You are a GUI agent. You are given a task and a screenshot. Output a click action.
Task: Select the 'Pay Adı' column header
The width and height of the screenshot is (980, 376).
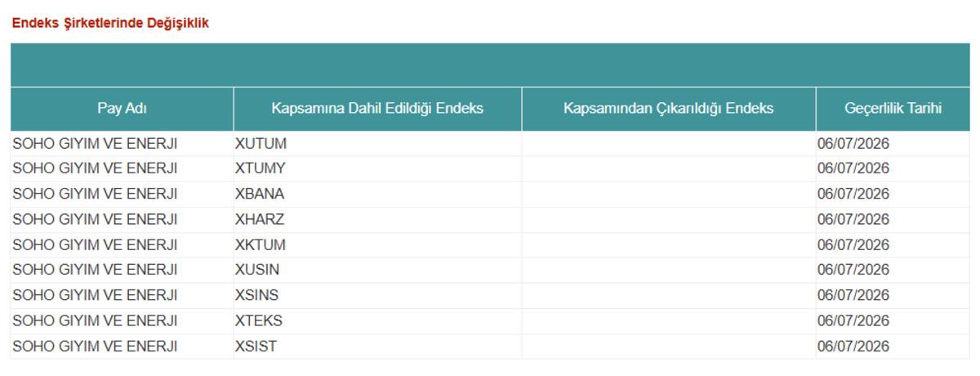[122, 109]
